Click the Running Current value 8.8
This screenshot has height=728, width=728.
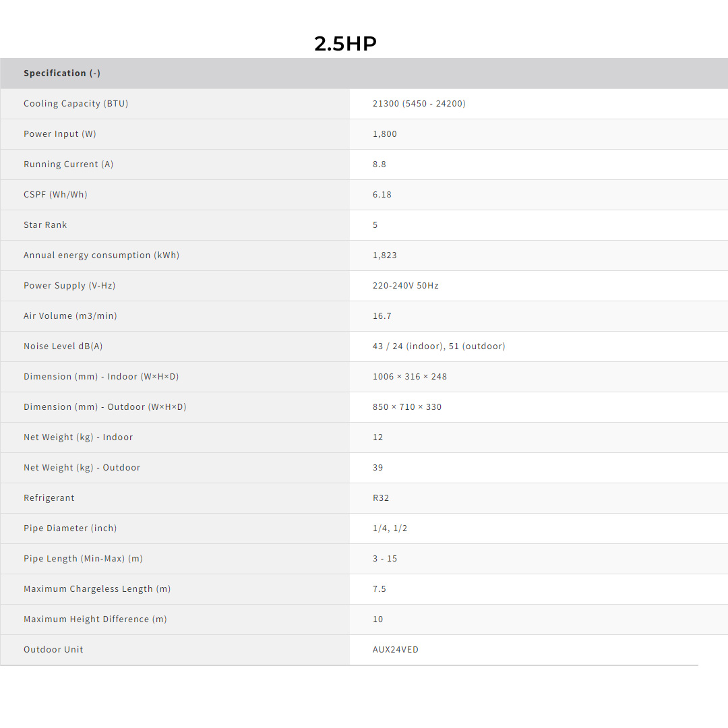click(x=380, y=164)
